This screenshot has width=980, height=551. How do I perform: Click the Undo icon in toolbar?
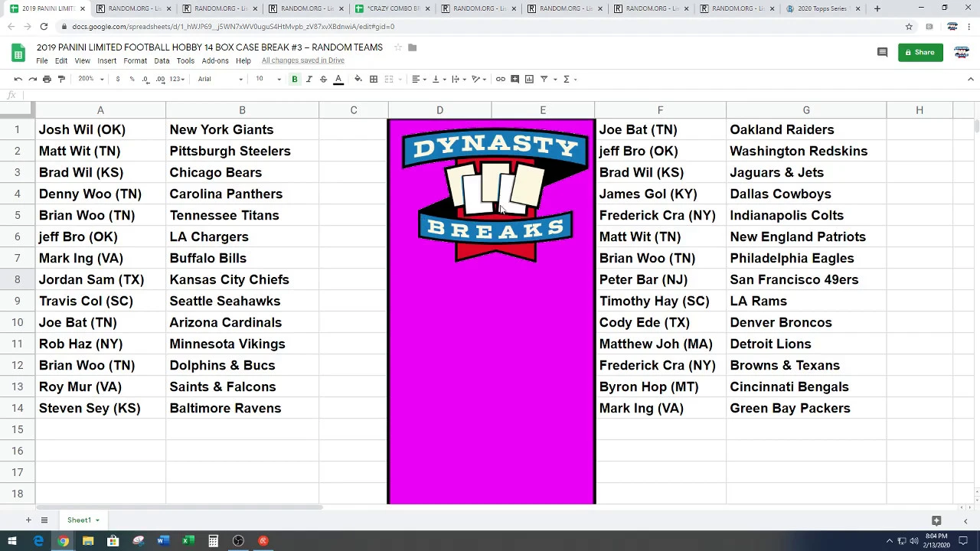tap(18, 79)
